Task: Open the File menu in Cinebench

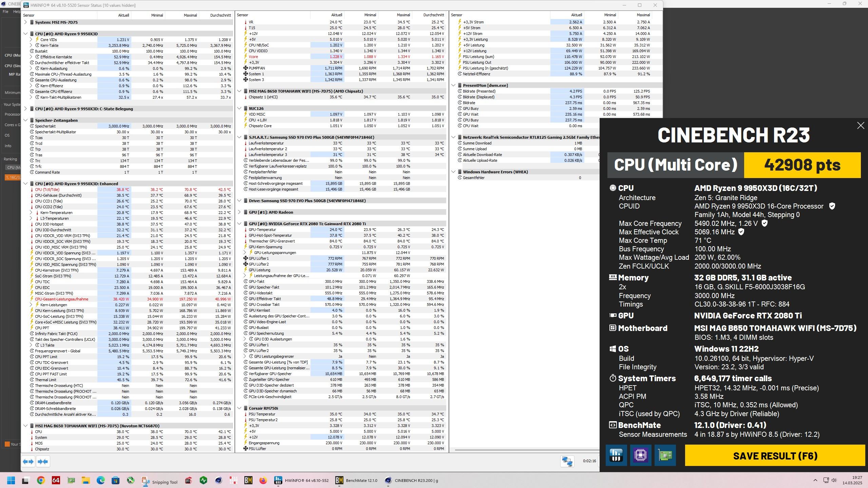Action: [5, 12]
